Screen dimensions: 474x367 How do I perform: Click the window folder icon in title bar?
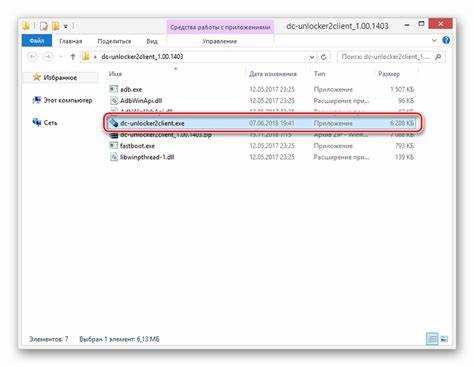26,25
